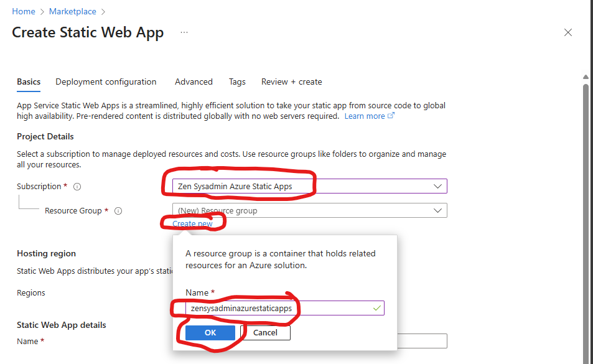Viewport: 593px width, 364px height.
Task: Open the Deployment configuration tab
Action: (x=106, y=82)
